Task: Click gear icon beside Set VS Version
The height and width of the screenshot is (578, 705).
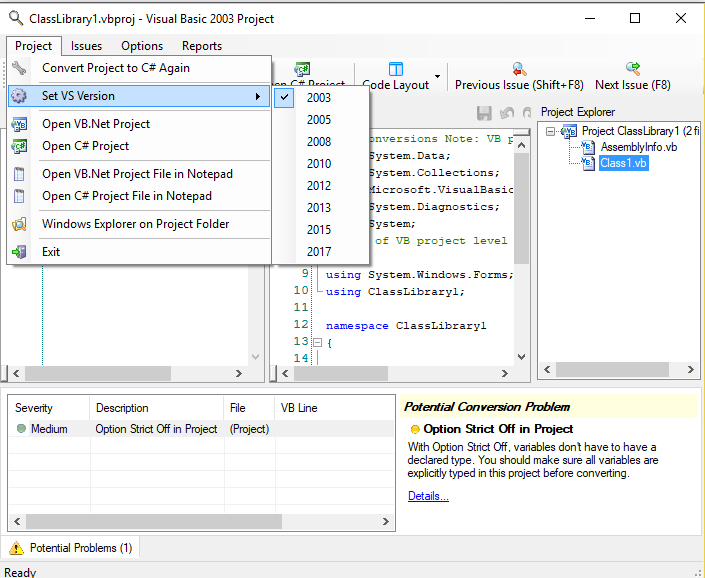Action: click(x=19, y=96)
